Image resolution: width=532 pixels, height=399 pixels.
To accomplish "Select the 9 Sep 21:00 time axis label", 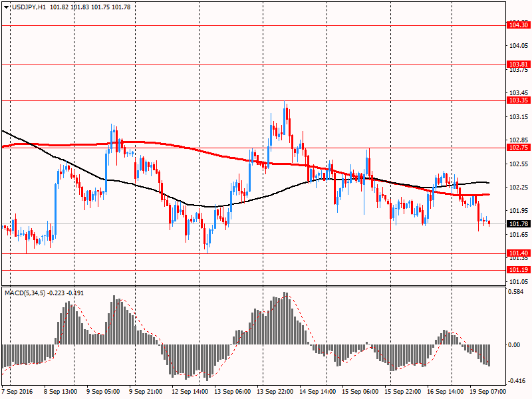I will pyautogui.click(x=146, y=392).
